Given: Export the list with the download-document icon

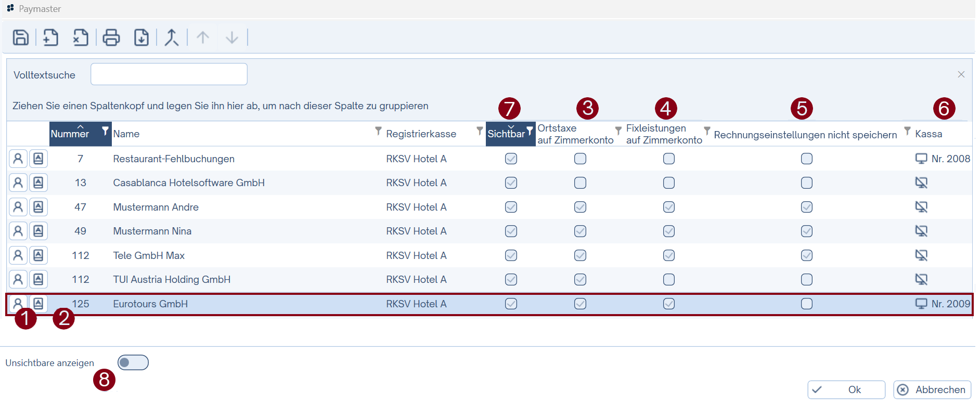Looking at the screenshot, I should [x=141, y=37].
